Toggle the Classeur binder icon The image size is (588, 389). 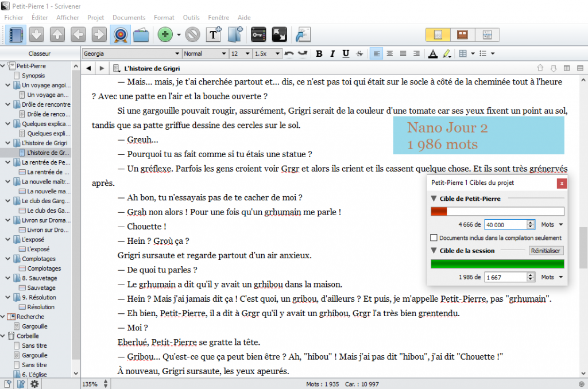[16, 35]
